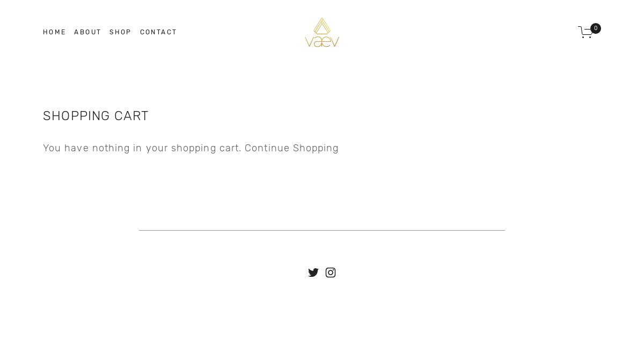
Task: Return home via the triangle logo
Action: click(322, 32)
